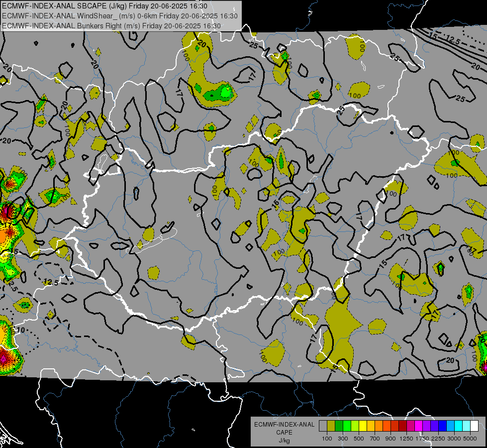Viewport: 487px width, 448px height.
Task: Click the 5000 legend scale value
Action: pyautogui.click(x=470, y=439)
